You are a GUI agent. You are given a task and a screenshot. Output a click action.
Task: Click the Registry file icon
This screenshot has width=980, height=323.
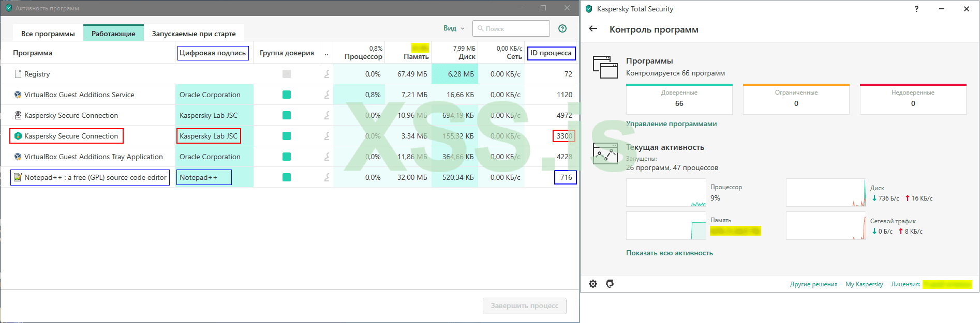[18, 74]
